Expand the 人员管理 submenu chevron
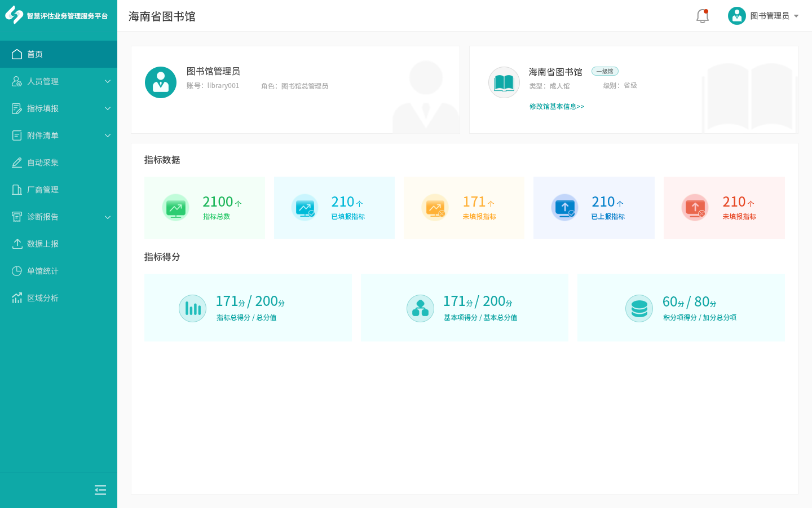 click(108, 81)
